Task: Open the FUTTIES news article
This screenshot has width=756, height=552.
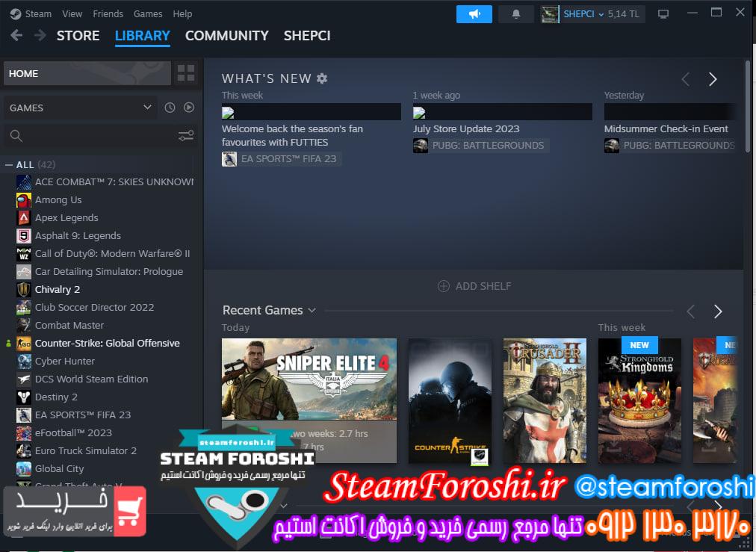Action: point(292,135)
